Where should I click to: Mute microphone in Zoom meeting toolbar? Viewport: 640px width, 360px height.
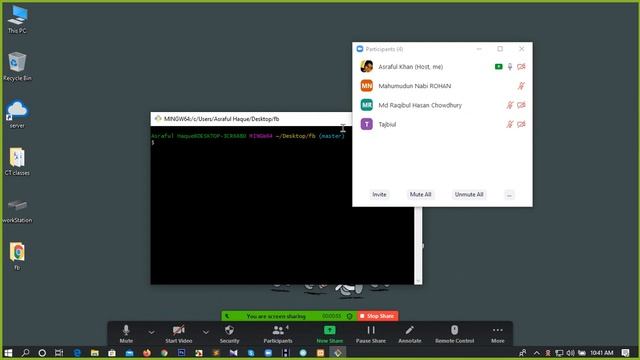click(126, 333)
